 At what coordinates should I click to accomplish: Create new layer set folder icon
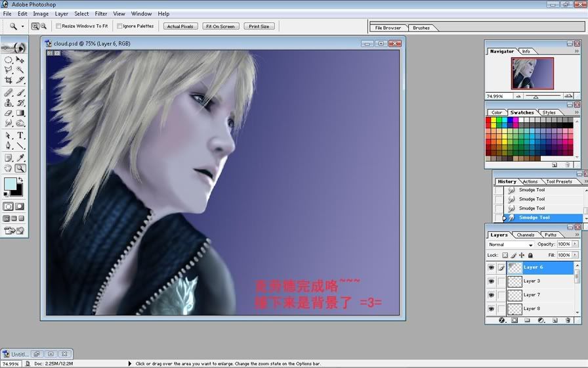[527, 320]
